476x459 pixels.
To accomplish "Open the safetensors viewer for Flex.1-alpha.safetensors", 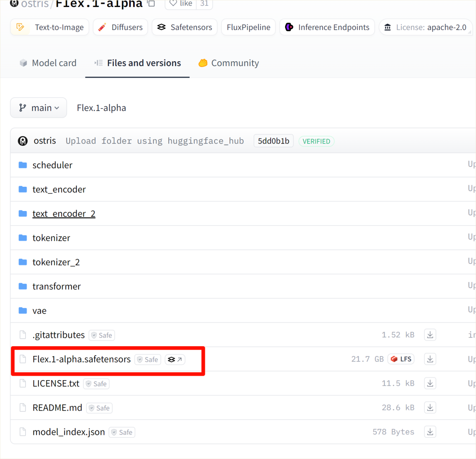I will coord(175,359).
